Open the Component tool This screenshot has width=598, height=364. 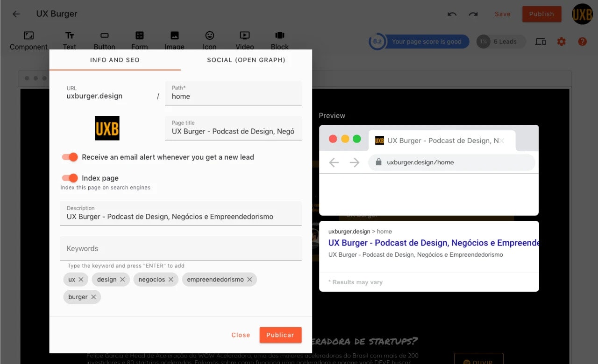[x=28, y=41]
